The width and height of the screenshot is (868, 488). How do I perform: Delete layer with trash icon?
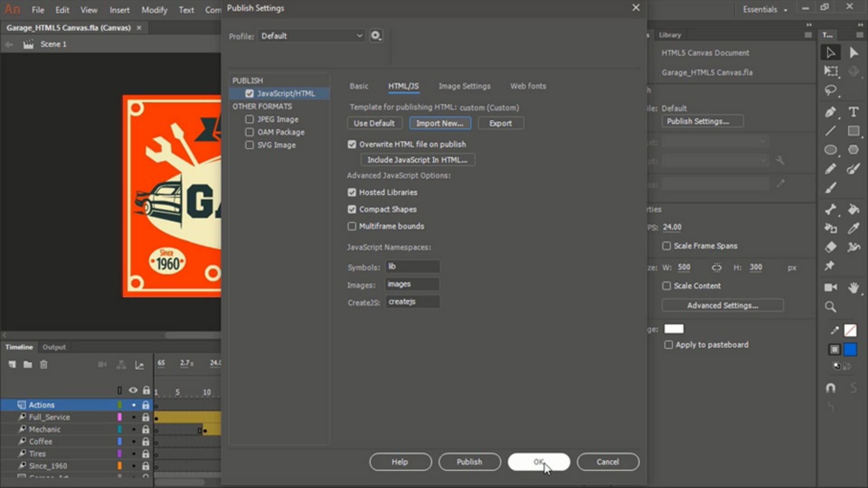43,365
